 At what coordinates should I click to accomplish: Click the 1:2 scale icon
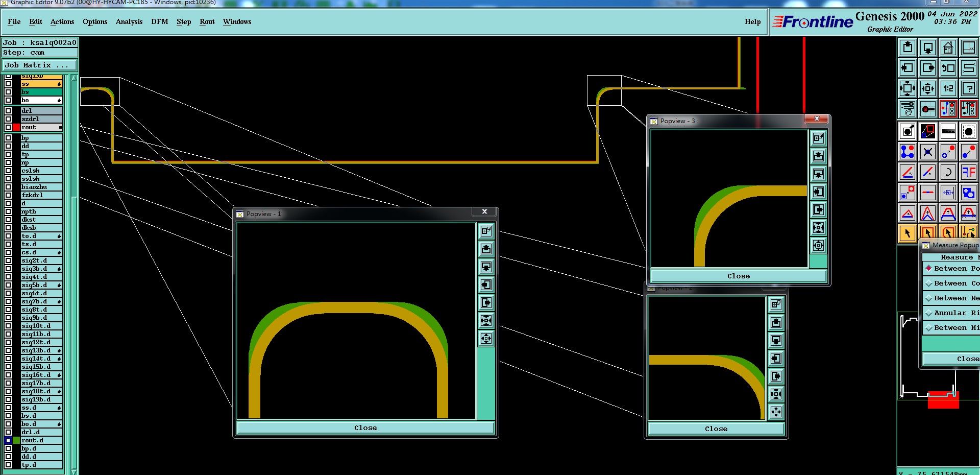[948, 88]
